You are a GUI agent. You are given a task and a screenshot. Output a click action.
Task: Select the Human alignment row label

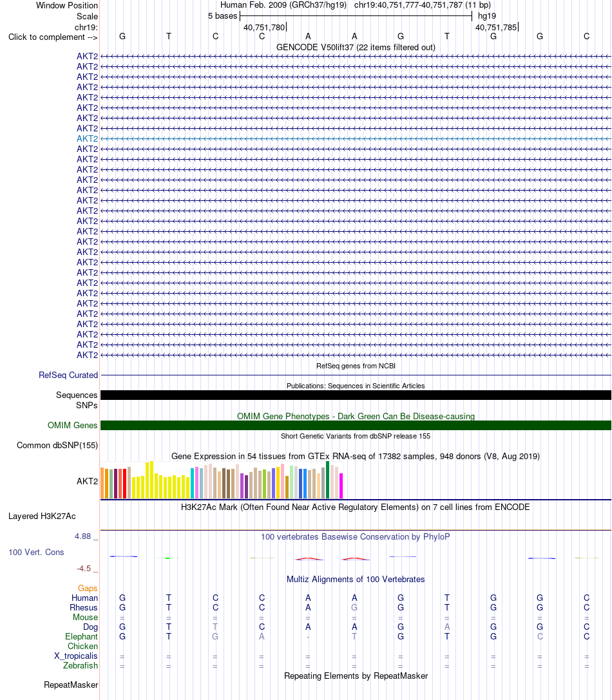coord(84,598)
